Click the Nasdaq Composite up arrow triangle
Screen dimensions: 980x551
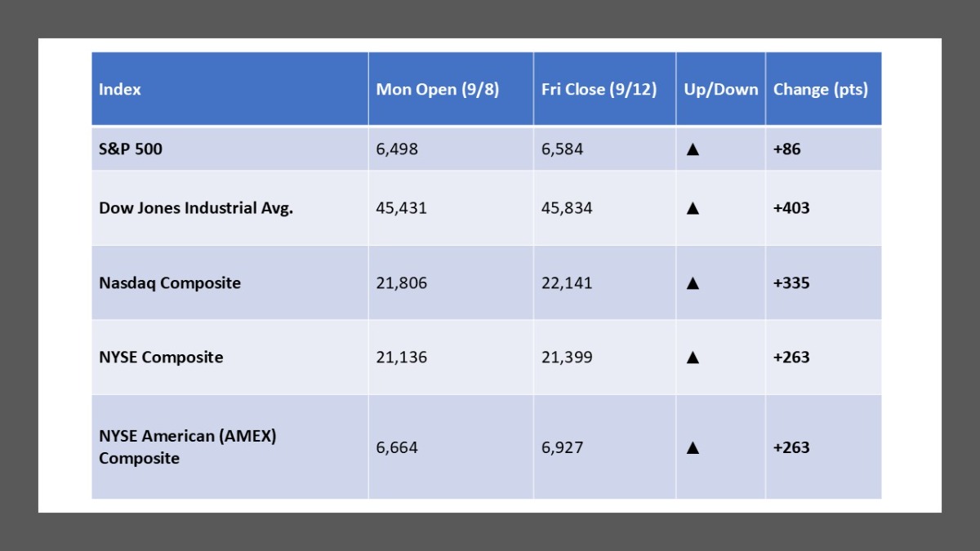[x=693, y=283]
